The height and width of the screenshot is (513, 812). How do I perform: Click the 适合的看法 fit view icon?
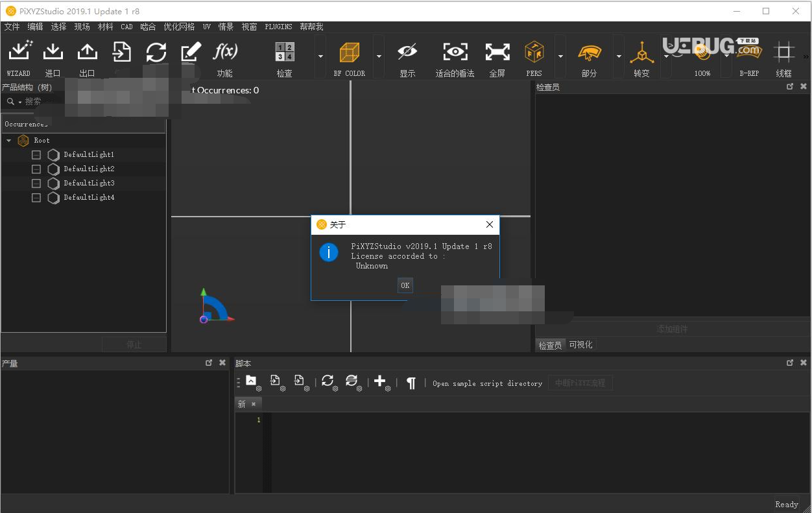click(x=455, y=52)
